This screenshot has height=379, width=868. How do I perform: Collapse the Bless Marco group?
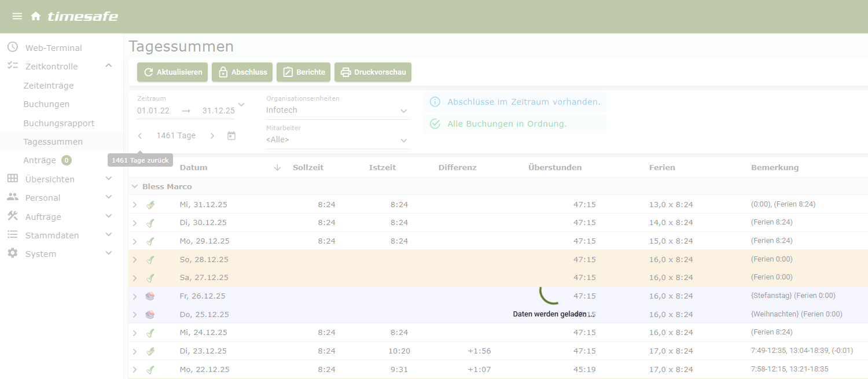point(135,186)
